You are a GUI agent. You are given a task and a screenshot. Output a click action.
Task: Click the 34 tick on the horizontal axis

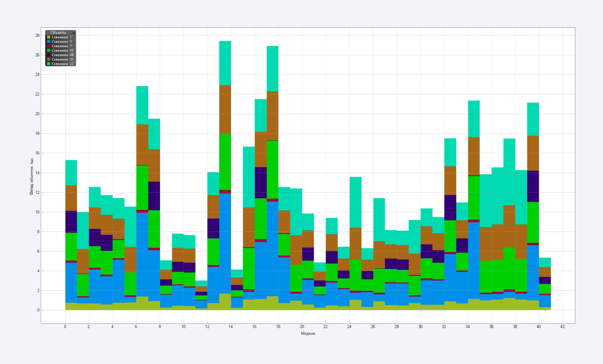pos(468,327)
